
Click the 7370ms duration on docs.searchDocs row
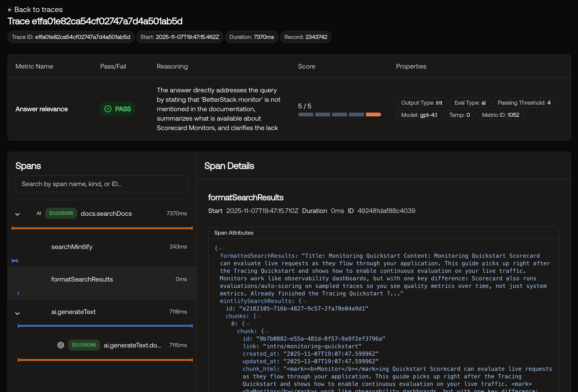[x=177, y=213]
